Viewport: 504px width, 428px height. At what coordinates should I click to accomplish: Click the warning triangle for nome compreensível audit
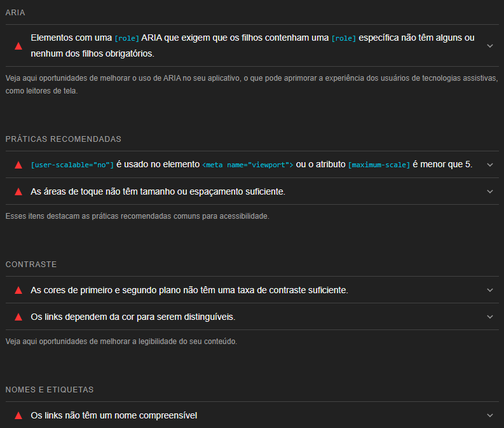click(x=18, y=415)
